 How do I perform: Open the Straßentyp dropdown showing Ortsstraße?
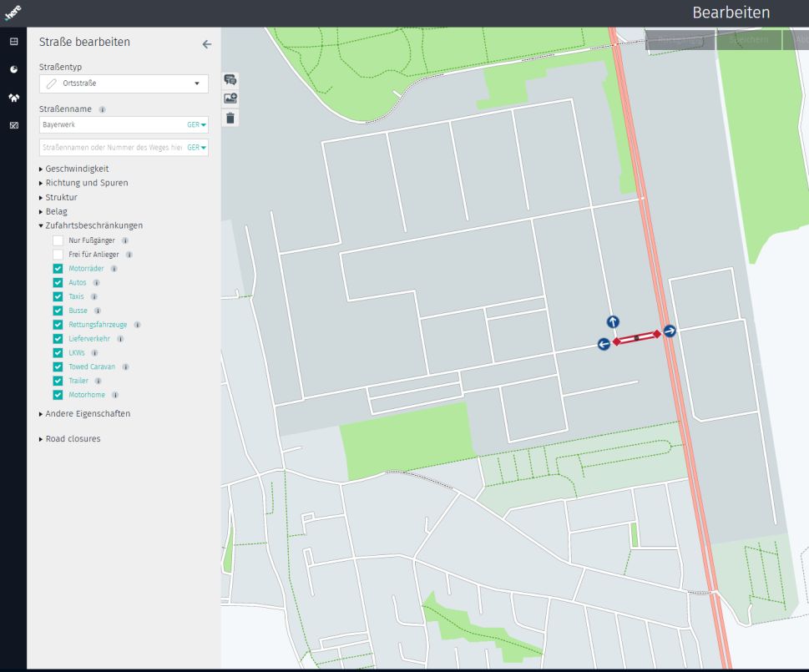tap(124, 83)
